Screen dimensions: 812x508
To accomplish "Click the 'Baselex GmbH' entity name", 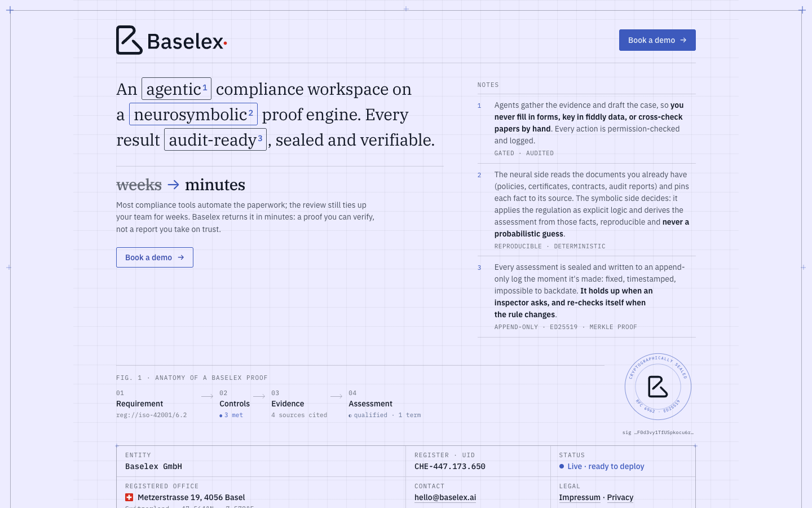I will 153,466.
